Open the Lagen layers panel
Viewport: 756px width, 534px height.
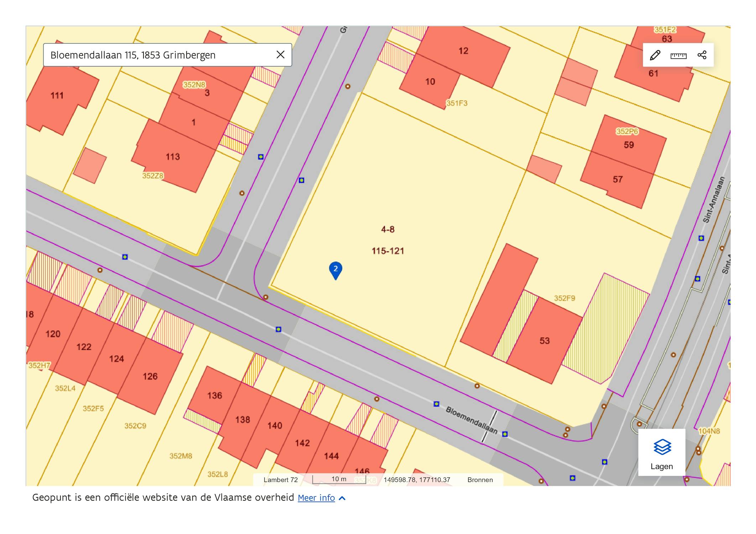click(662, 452)
